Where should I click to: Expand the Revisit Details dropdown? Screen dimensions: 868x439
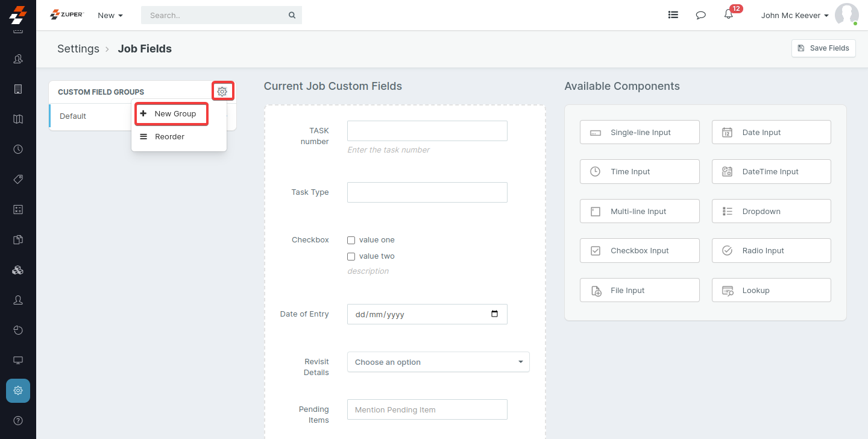coord(438,362)
